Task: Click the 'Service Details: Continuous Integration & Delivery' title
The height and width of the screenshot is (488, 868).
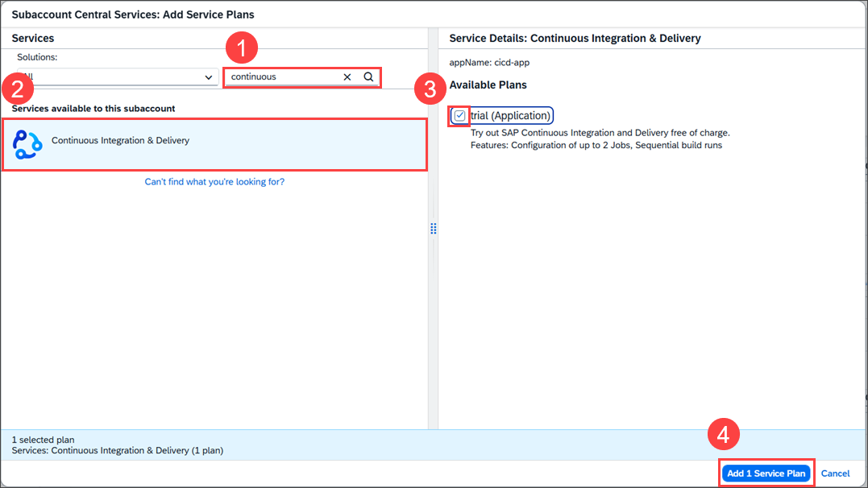Action: point(575,38)
